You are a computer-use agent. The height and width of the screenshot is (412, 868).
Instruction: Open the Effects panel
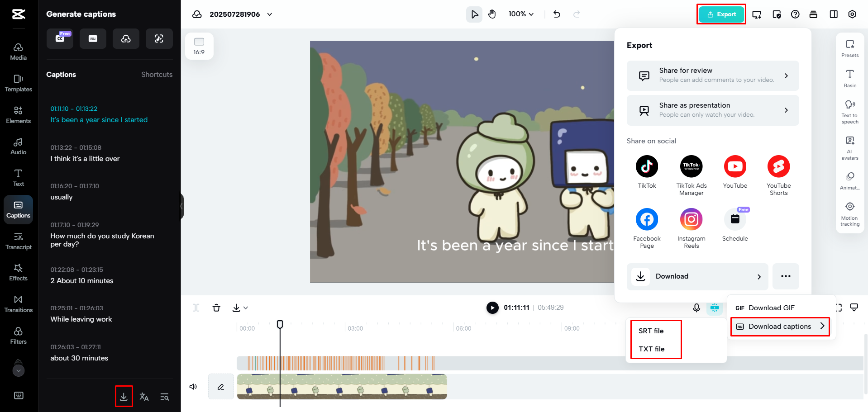[18, 272]
